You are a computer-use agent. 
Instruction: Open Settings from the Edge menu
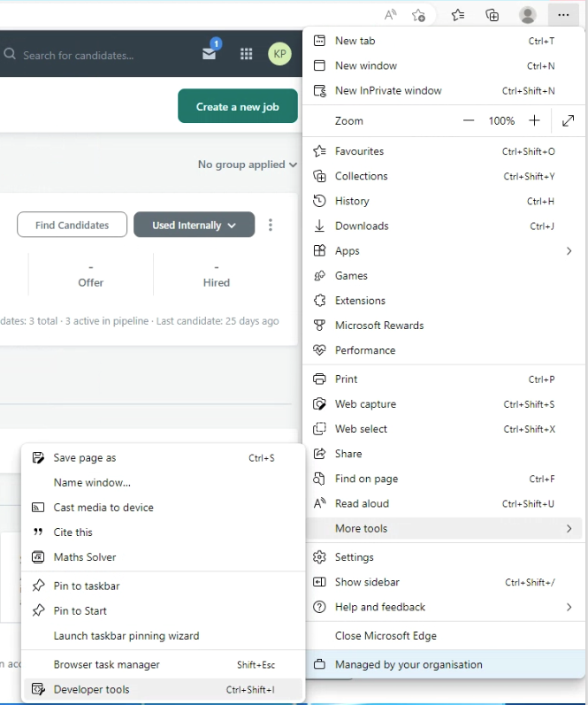point(444,557)
